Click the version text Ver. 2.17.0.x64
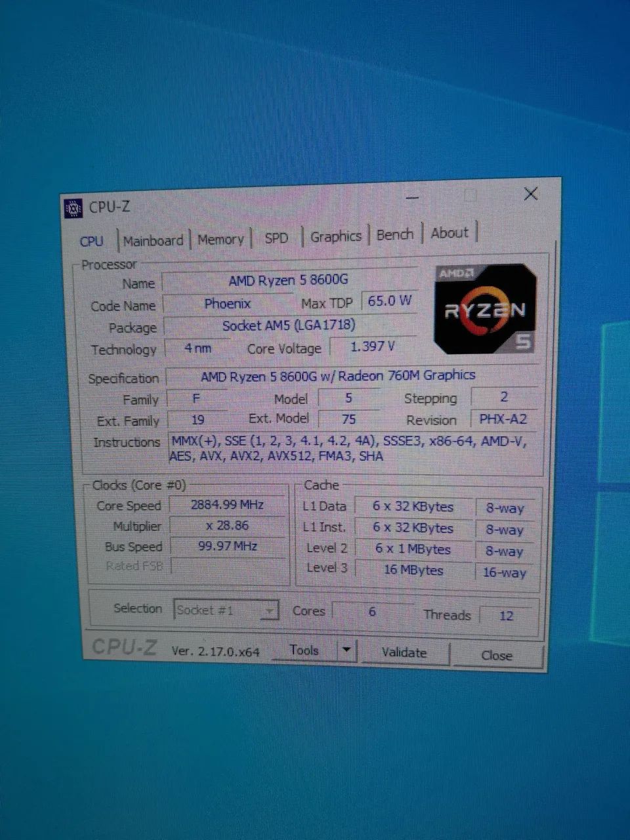This screenshot has height=840, width=630. coord(215,652)
